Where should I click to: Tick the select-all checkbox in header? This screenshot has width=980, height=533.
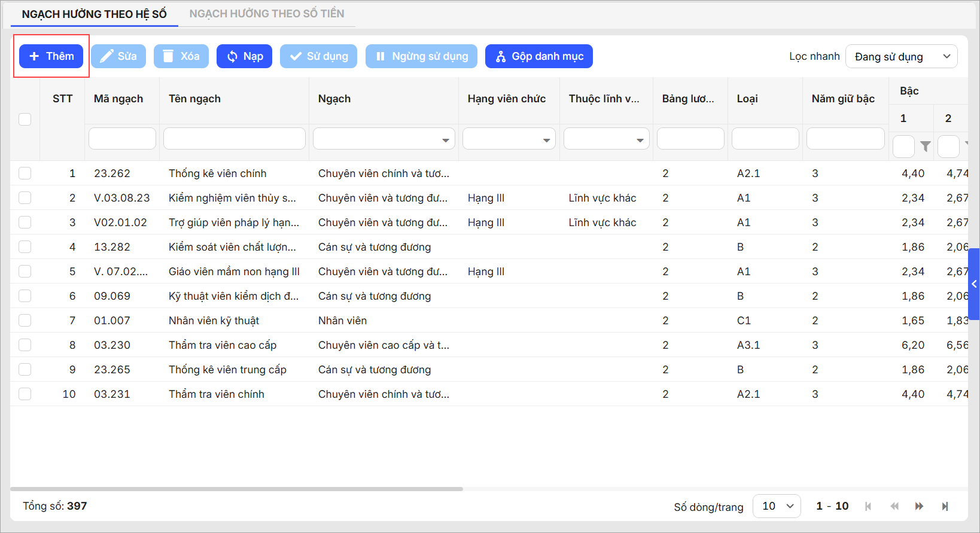pyautogui.click(x=25, y=119)
